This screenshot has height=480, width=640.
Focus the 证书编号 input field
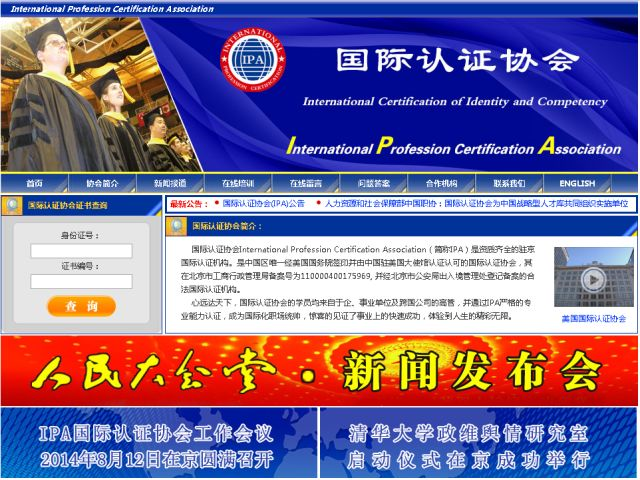point(81,282)
